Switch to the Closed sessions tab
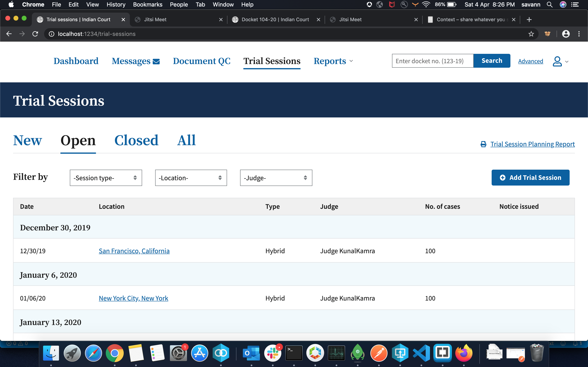588x367 pixels. pyautogui.click(x=136, y=140)
